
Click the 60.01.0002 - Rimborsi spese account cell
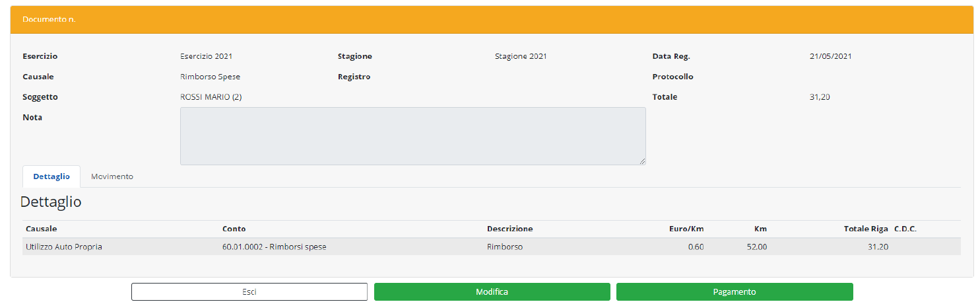(275, 247)
